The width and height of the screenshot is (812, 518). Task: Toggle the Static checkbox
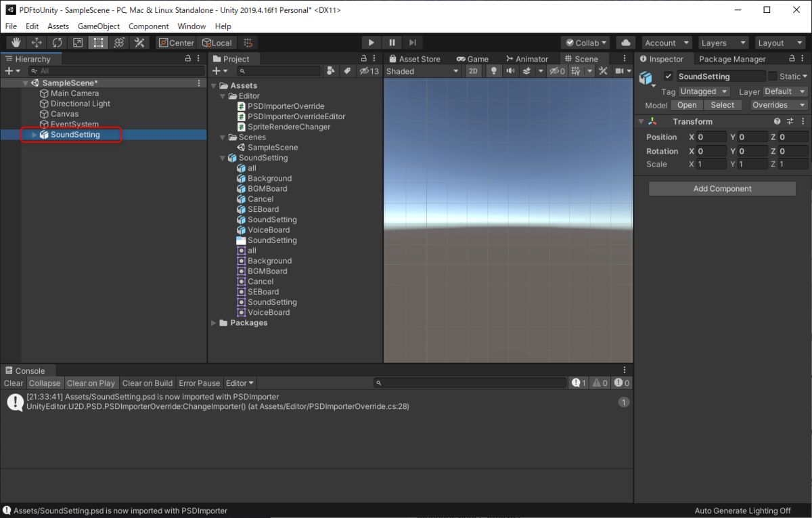point(773,77)
